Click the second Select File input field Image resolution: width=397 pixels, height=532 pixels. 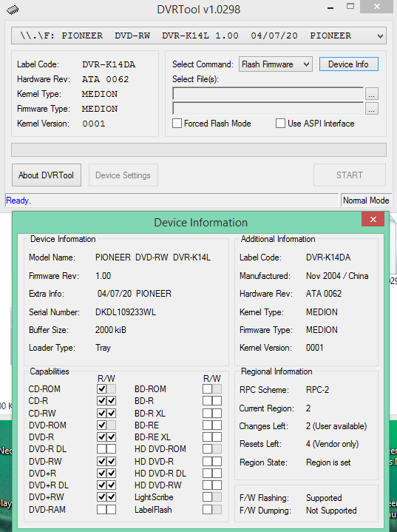(268, 109)
